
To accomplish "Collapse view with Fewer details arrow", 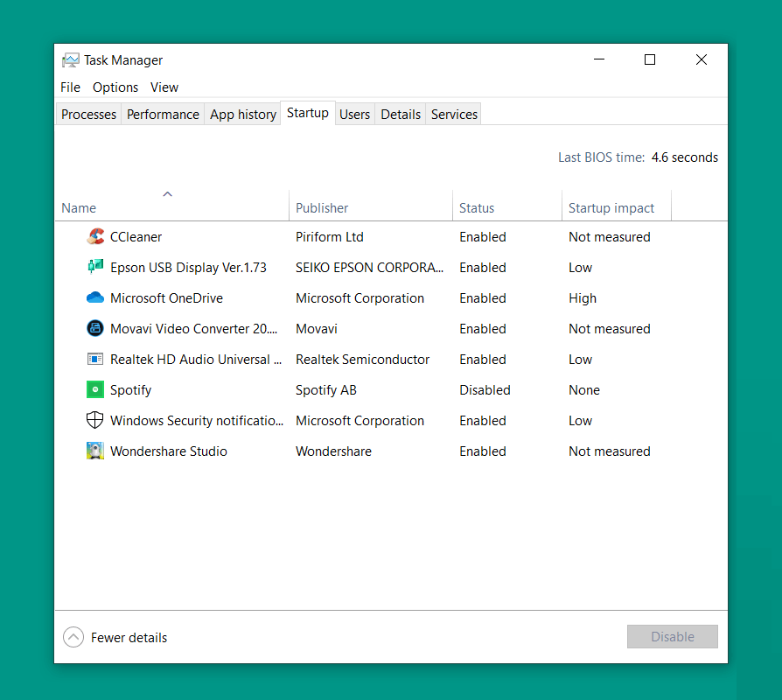I will tap(73, 637).
